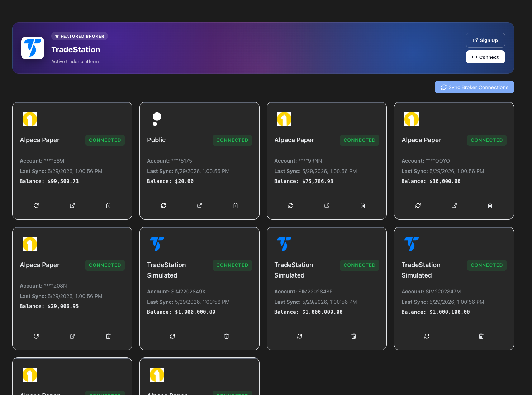Open external link for Alpaca account Z08N
The image size is (532, 395).
72,336
